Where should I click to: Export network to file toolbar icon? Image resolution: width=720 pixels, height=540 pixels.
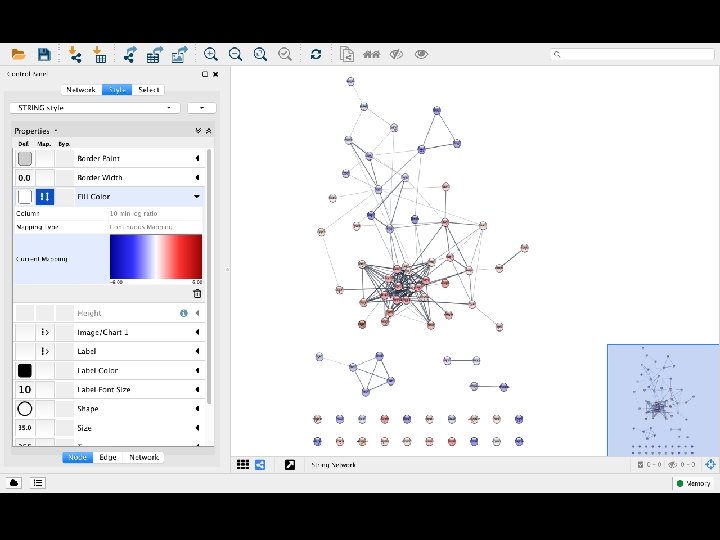(130, 54)
